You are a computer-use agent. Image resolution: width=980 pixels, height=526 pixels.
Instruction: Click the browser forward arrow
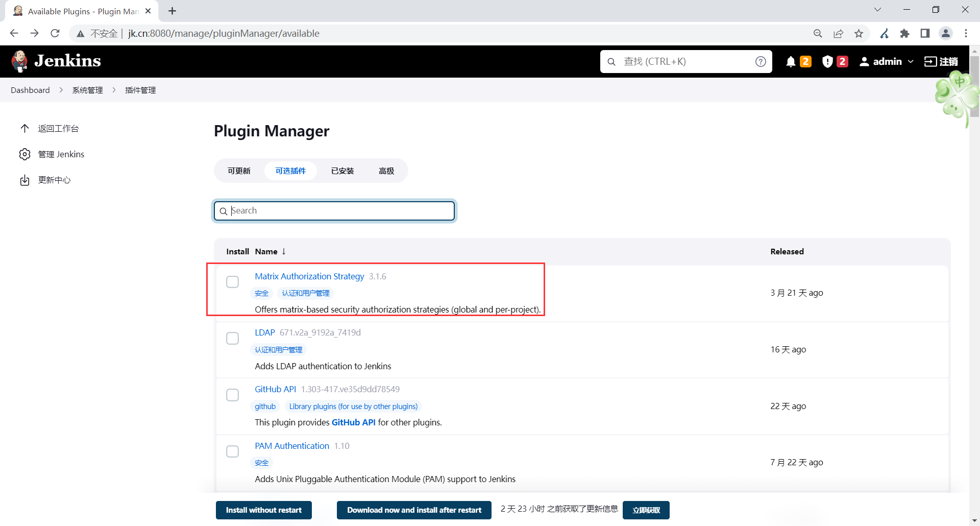pyautogui.click(x=34, y=33)
